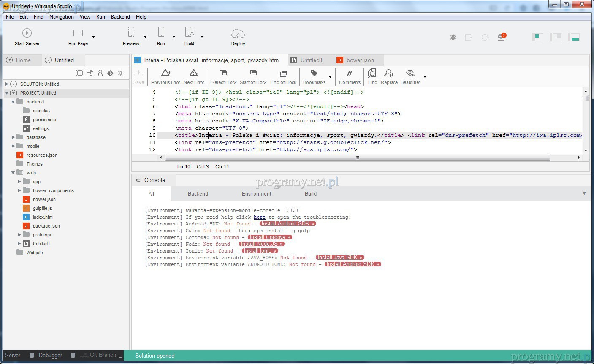Click the Install Cordova button

[x=270, y=237]
